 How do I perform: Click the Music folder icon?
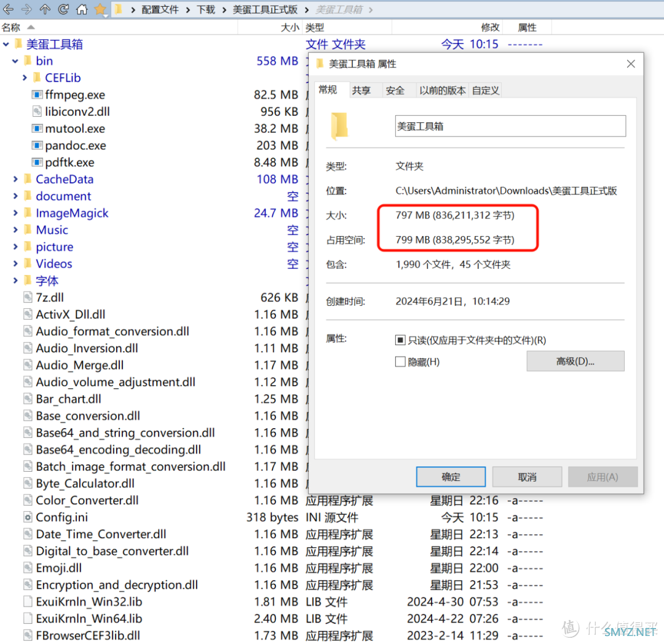[x=28, y=229]
